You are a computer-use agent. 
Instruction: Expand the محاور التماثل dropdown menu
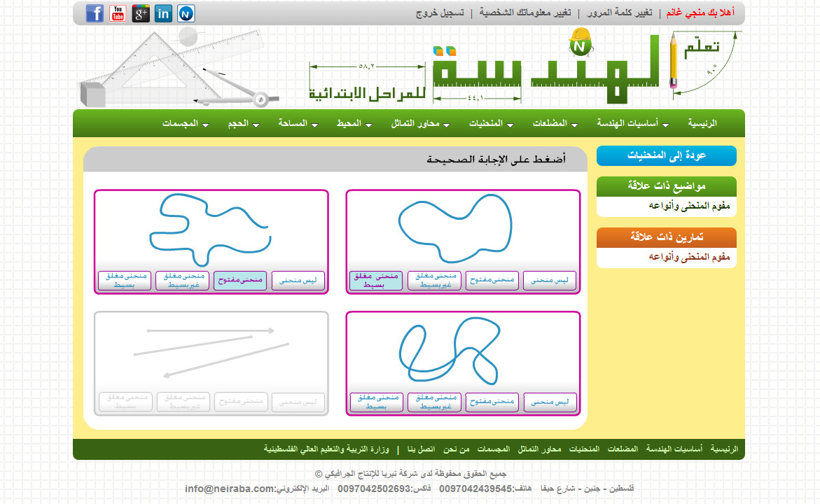point(415,124)
